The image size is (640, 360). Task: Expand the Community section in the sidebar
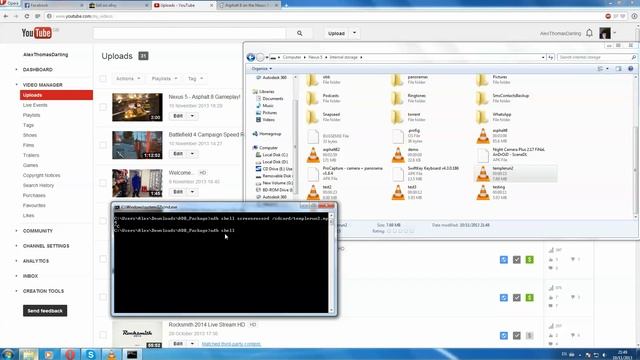tap(38, 231)
